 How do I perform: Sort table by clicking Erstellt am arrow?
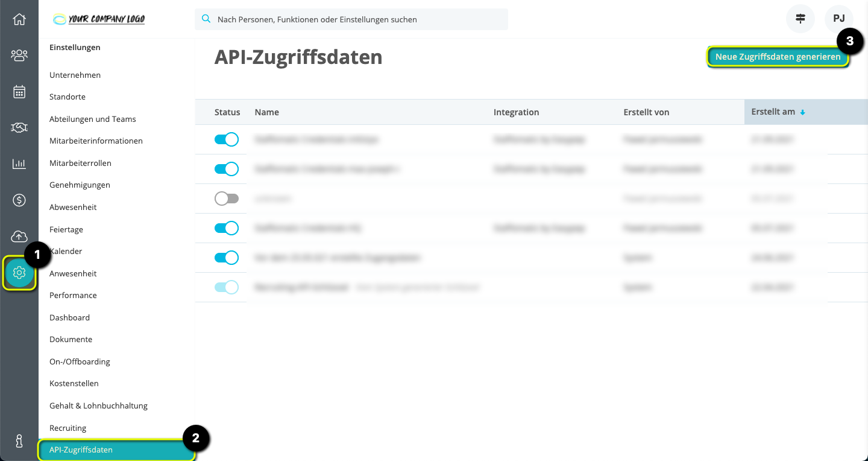click(802, 112)
